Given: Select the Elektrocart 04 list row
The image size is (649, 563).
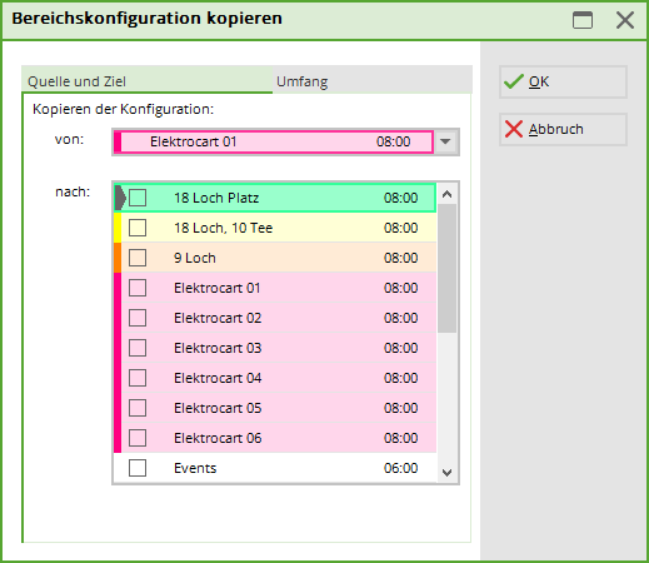Looking at the screenshot, I should [x=280, y=378].
